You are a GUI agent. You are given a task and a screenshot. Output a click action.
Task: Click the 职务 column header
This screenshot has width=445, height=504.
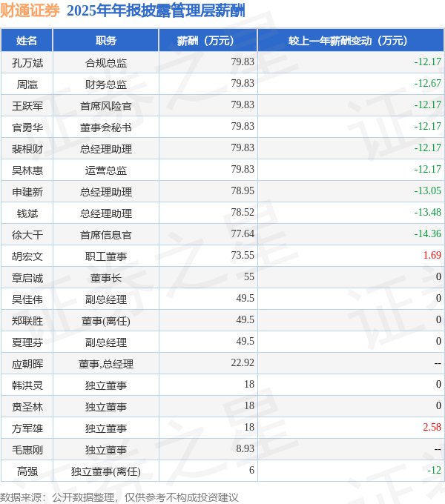[106, 41]
